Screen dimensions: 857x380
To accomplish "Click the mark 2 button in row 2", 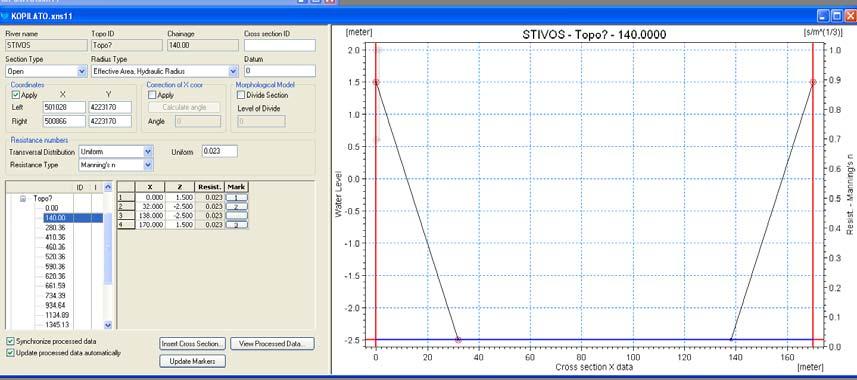I will point(237,206).
